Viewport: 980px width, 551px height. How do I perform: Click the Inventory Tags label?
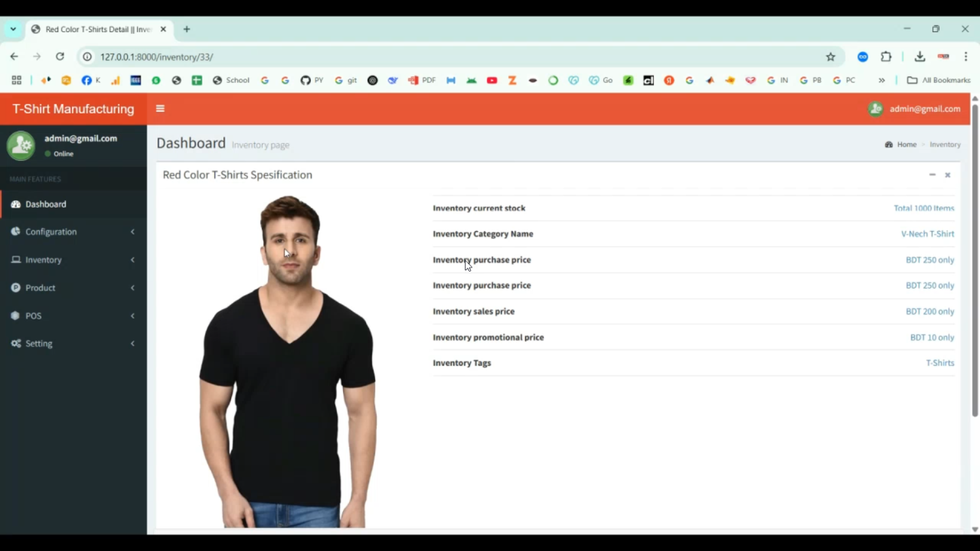[x=462, y=363]
